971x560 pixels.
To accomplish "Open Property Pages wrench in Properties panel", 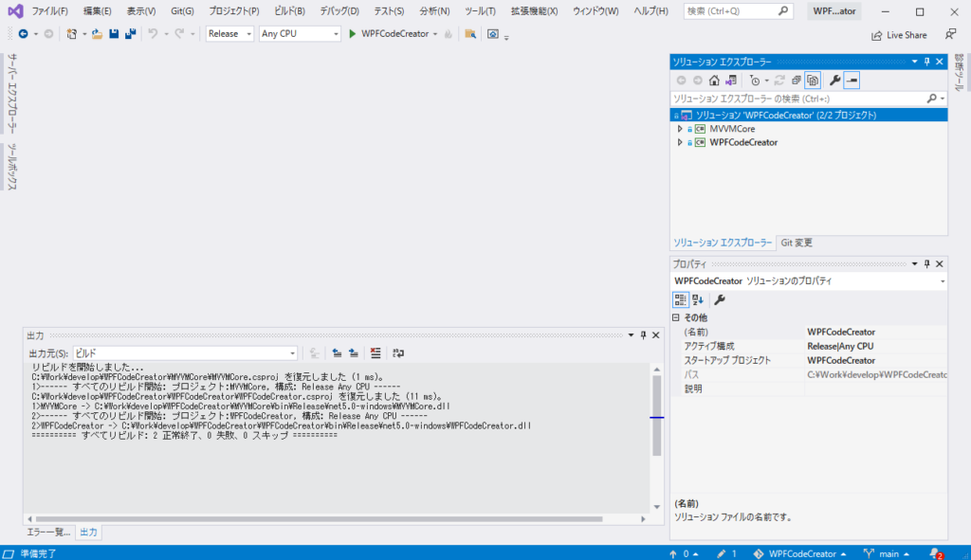I will point(720,300).
